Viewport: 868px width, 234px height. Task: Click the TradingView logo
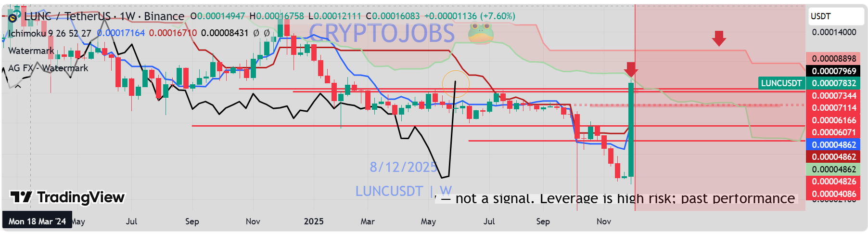point(68,197)
